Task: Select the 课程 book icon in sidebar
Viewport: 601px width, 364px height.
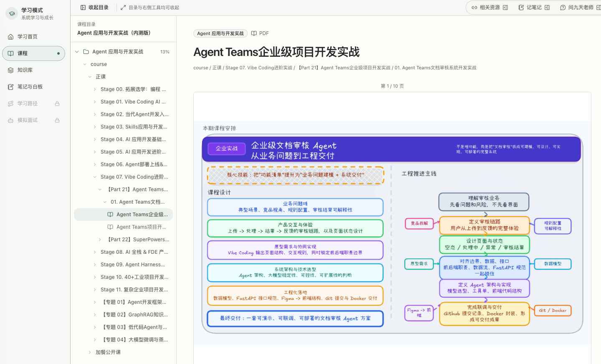Action: [x=11, y=53]
